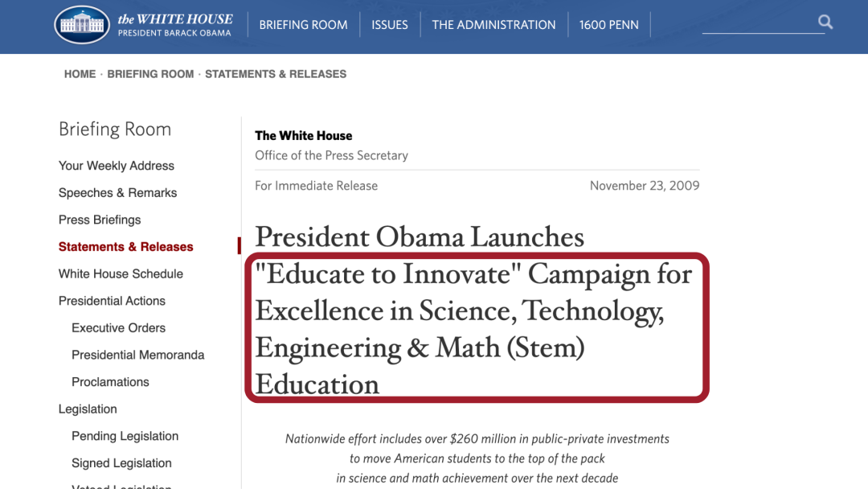Open Presidential Memoranda sub-item
The height and width of the screenshot is (489, 868).
click(138, 355)
